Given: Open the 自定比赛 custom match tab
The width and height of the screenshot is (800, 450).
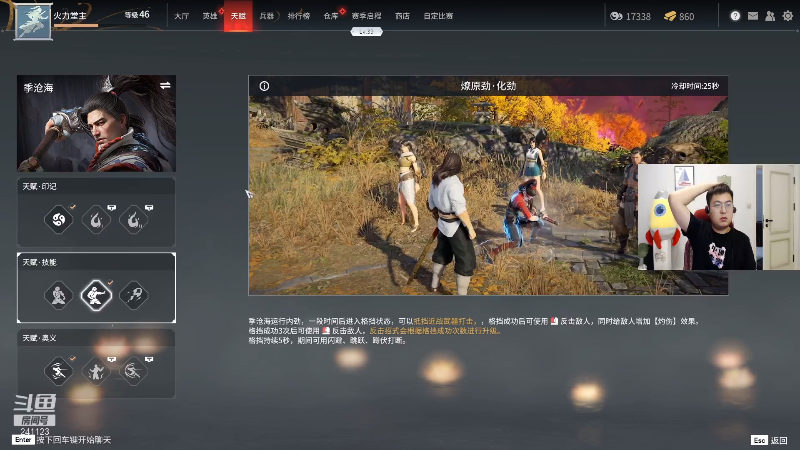Looking at the screenshot, I should click(x=438, y=16).
